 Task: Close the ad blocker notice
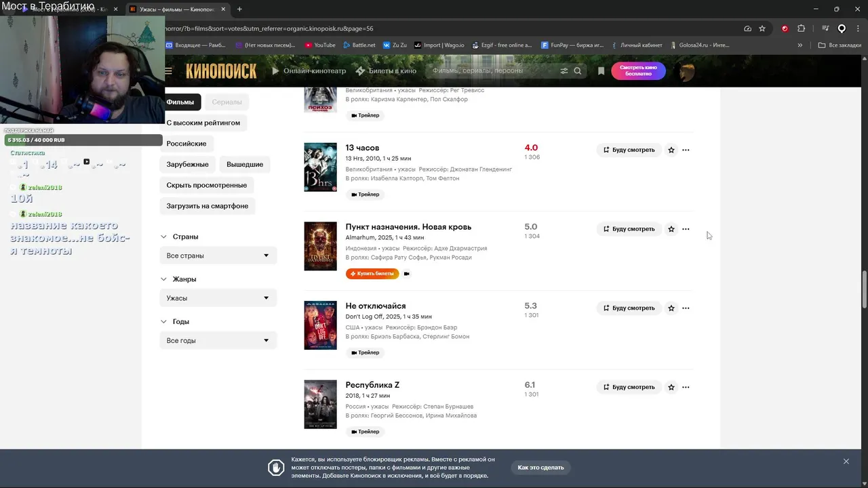(846, 462)
